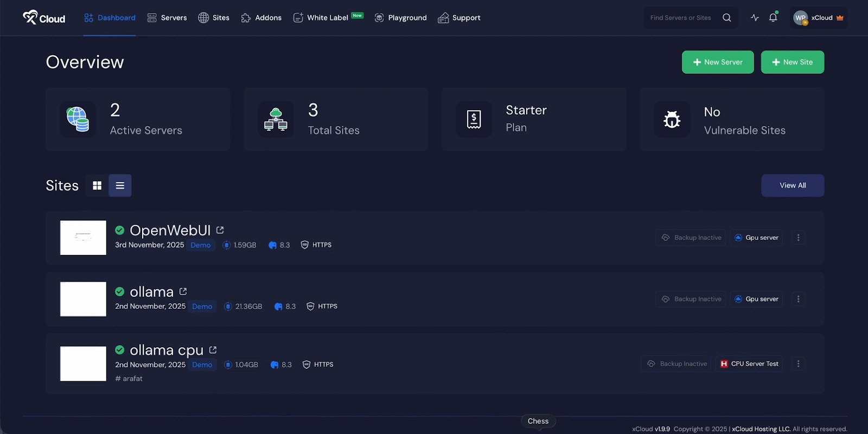Screen dimensions: 868x434
Task: Click the ollama green status check icon
Action: click(x=120, y=292)
